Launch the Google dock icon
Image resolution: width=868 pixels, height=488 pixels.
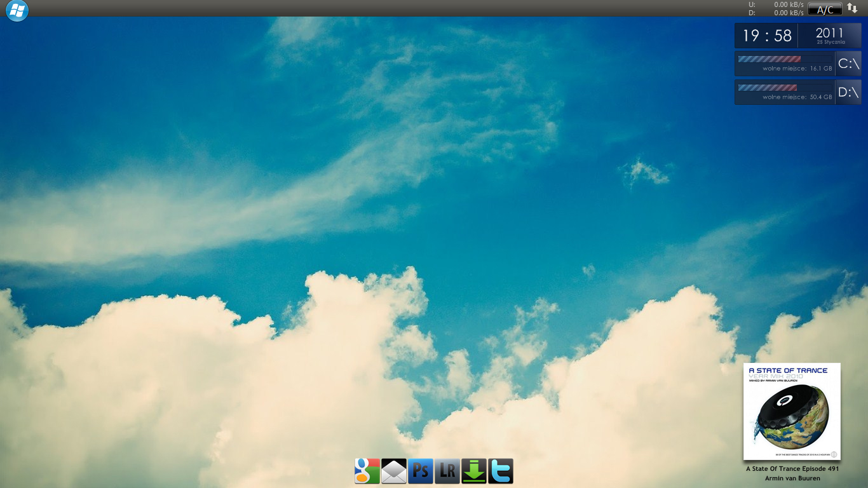[x=367, y=471]
